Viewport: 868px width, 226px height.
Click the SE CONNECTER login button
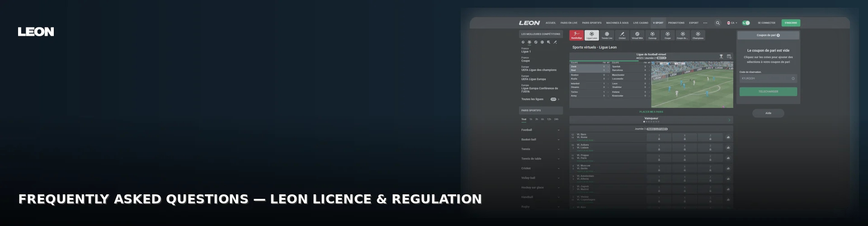[766, 23]
